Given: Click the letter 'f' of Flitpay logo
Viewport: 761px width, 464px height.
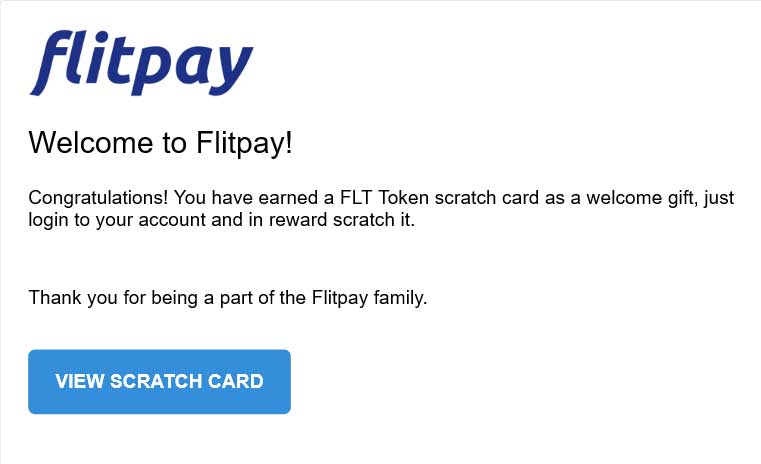Looking at the screenshot, I should tap(54, 62).
